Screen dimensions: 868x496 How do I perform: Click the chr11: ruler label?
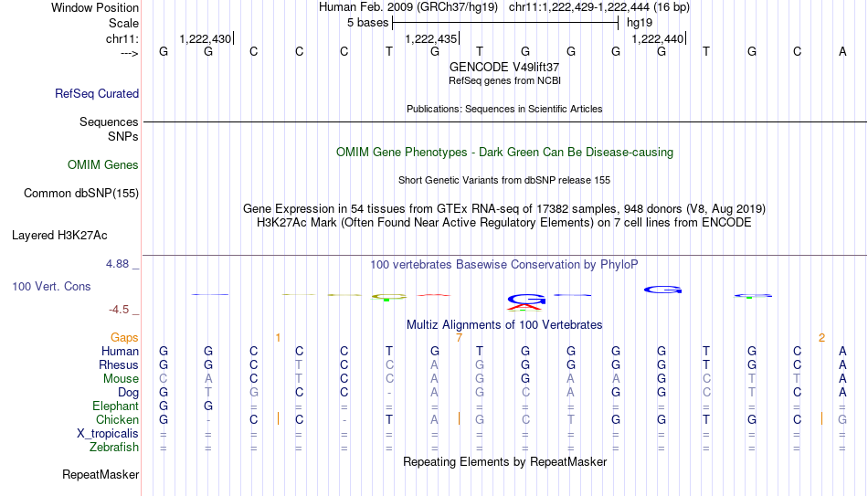coord(122,38)
